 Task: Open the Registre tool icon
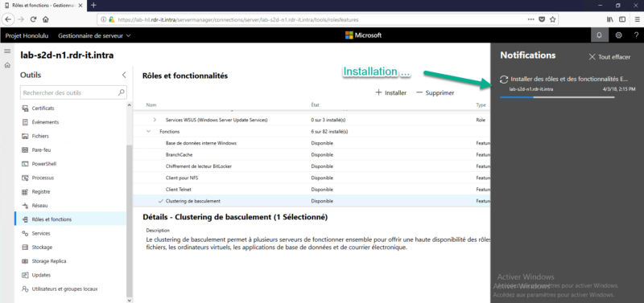[24, 192]
